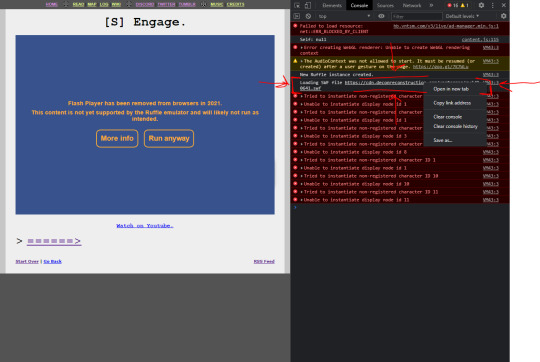Open LOG in the site nav bar
This screenshot has width=540, height=362.
(x=104, y=4)
